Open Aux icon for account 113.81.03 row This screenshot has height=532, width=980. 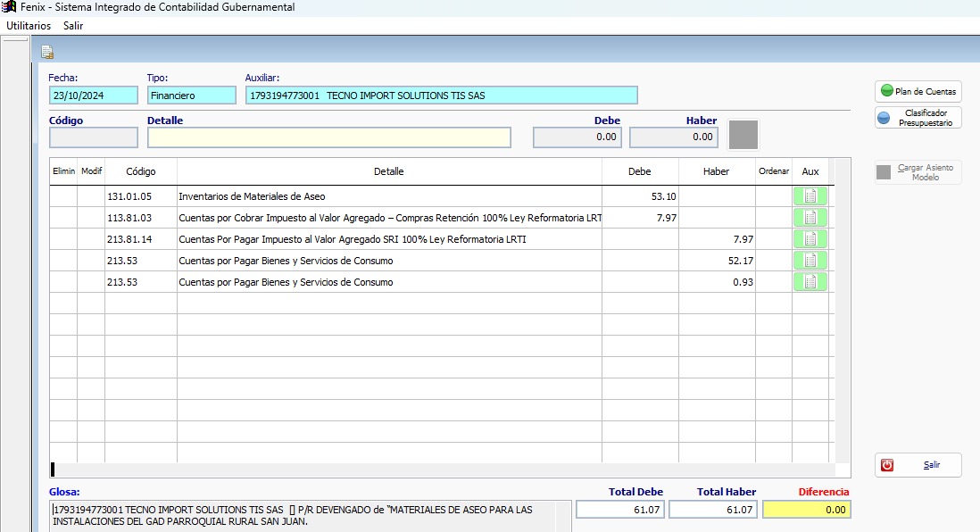coord(810,218)
